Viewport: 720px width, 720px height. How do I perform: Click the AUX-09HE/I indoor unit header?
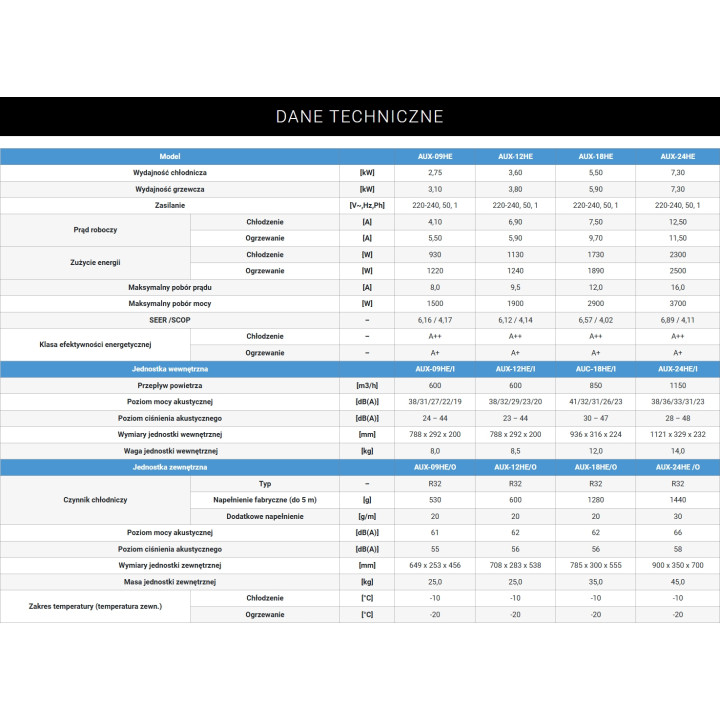click(x=435, y=369)
